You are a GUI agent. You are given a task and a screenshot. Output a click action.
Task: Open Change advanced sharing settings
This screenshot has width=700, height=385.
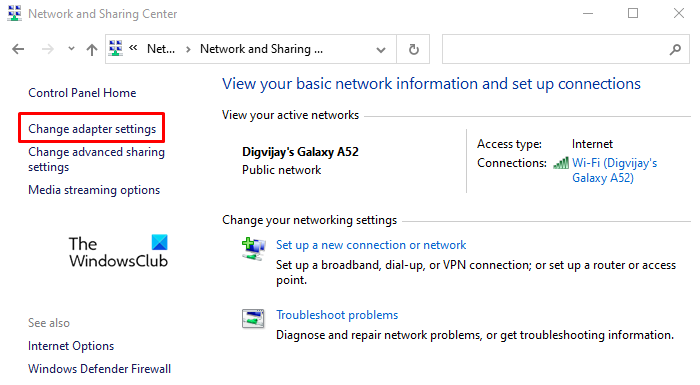(x=96, y=159)
